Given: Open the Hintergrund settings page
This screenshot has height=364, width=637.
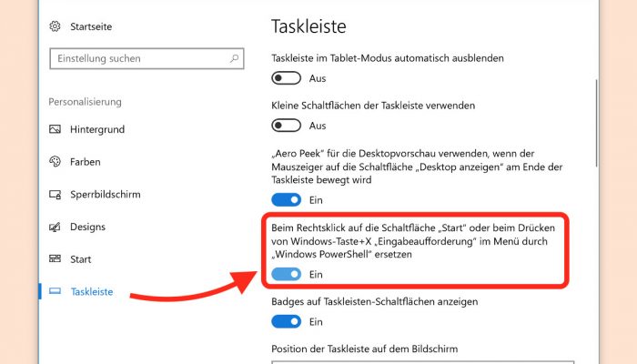Looking at the screenshot, I should (97, 129).
